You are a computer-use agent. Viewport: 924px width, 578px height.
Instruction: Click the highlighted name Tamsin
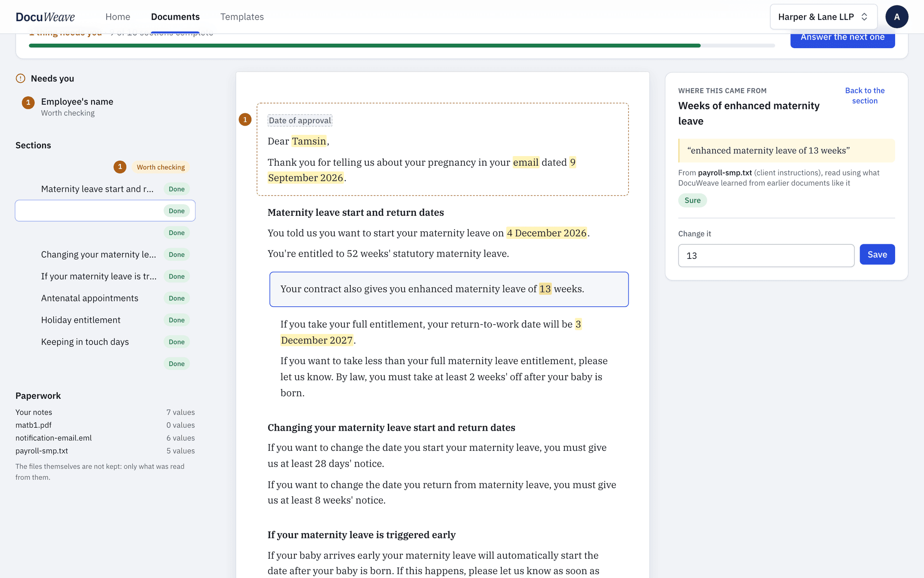[x=309, y=141]
